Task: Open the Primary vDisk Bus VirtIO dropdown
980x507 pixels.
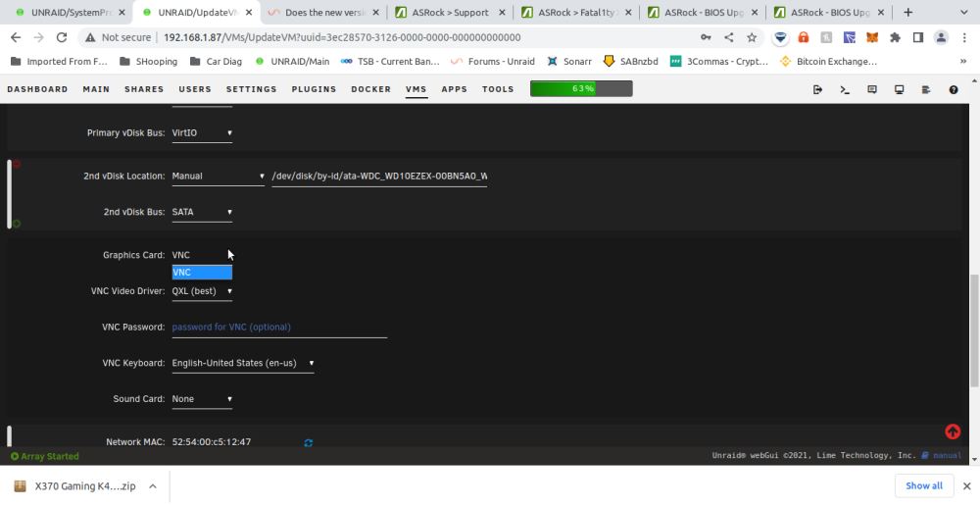Action: click(x=202, y=133)
